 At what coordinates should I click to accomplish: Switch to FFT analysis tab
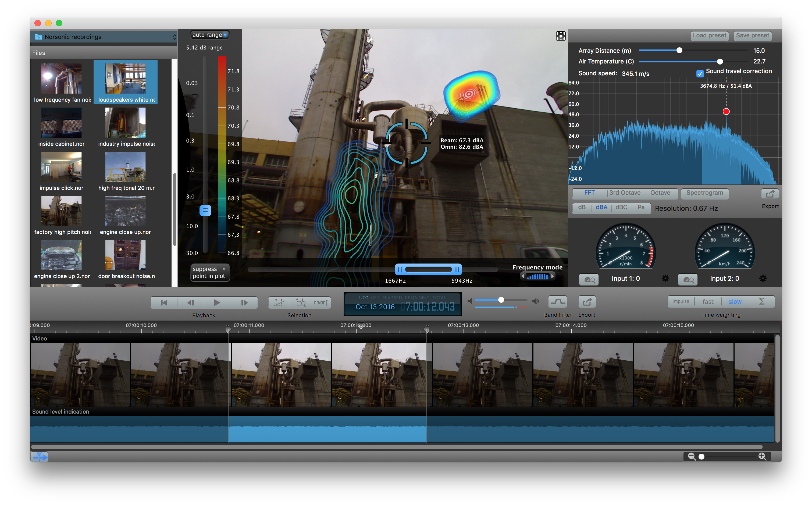tap(589, 193)
